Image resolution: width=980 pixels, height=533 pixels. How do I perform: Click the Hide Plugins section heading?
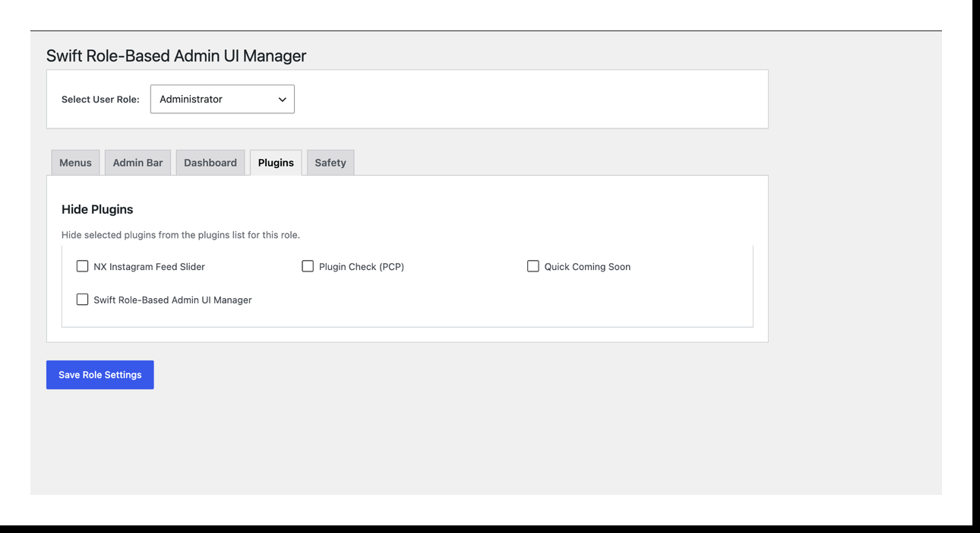pos(97,209)
